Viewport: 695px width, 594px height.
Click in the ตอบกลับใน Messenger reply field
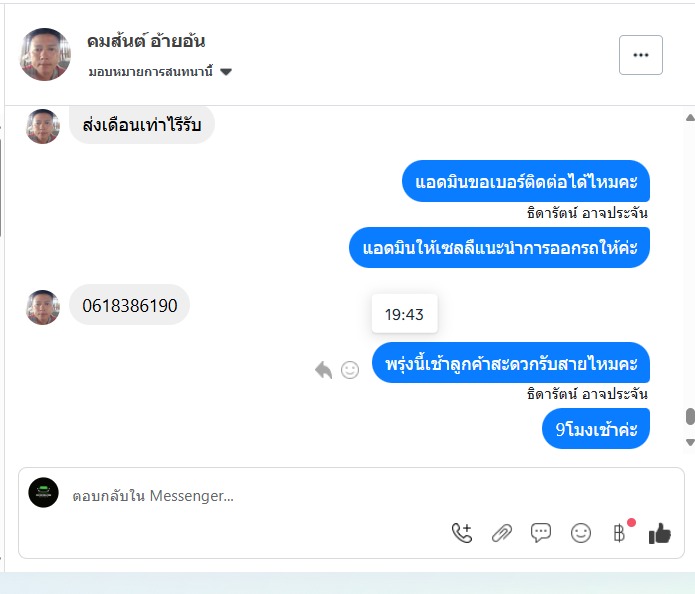pyautogui.click(x=351, y=496)
